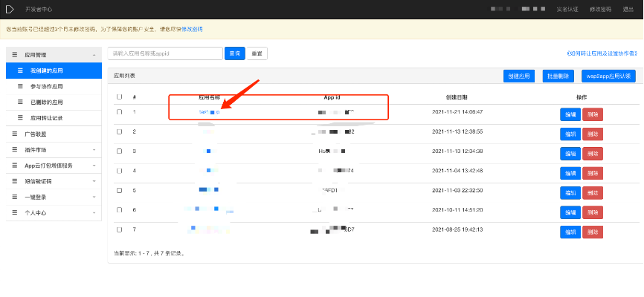Viewport: 644px width, 297px height.
Task: Click list icon beside 我创建的应用
Action: coord(21,71)
